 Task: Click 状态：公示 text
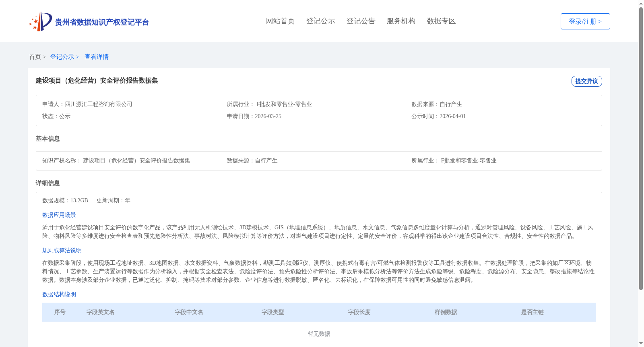[56, 116]
